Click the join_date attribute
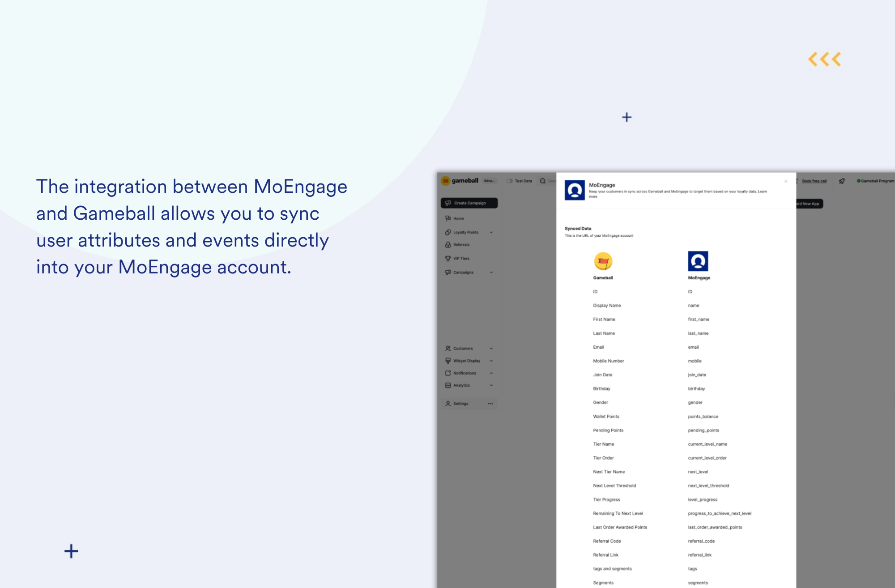 pos(697,375)
